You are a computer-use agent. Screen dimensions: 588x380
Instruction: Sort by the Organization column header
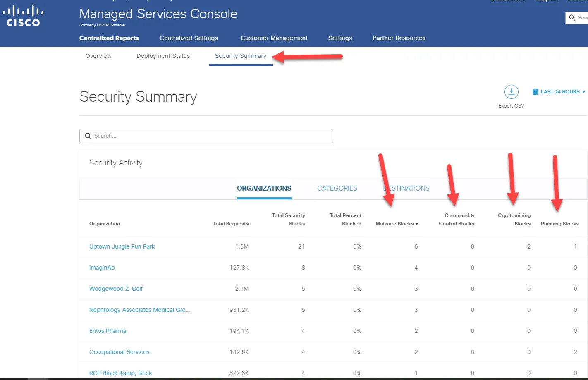coord(105,224)
